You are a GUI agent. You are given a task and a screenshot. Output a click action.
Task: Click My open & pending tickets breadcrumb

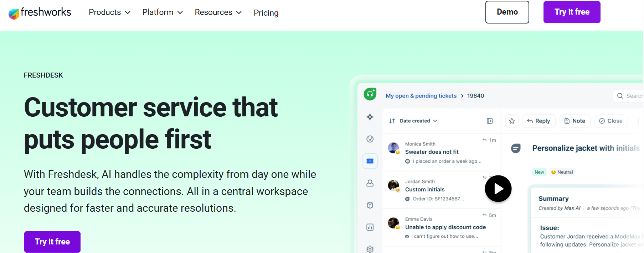pyautogui.click(x=421, y=96)
